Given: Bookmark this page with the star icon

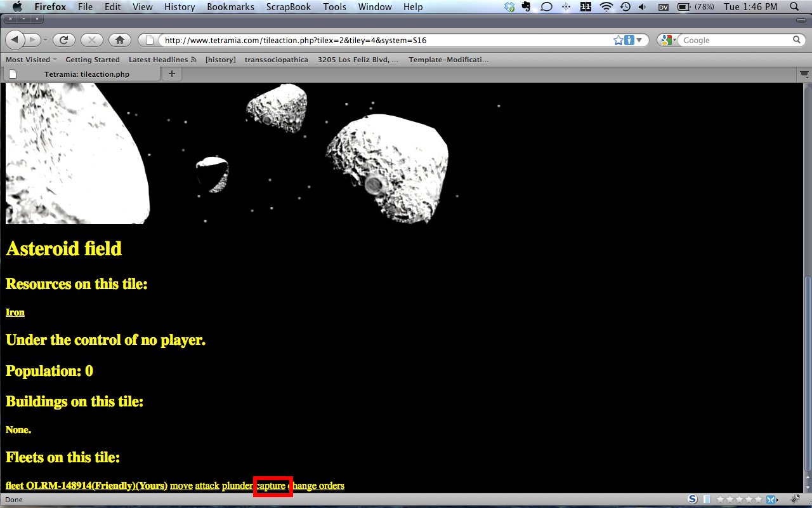Looking at the screenshot, I should pyautogui.click(x=618, y=40).
